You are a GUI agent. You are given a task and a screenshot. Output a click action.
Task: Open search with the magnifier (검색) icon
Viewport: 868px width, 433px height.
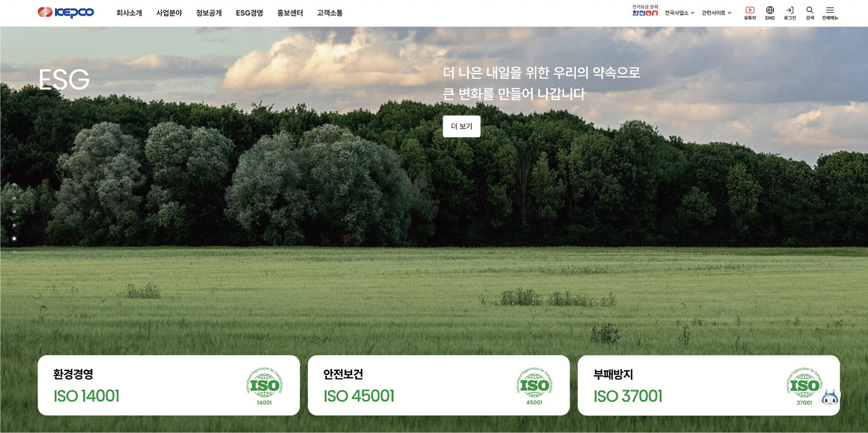pyautogui.click(x=810, y=13)
